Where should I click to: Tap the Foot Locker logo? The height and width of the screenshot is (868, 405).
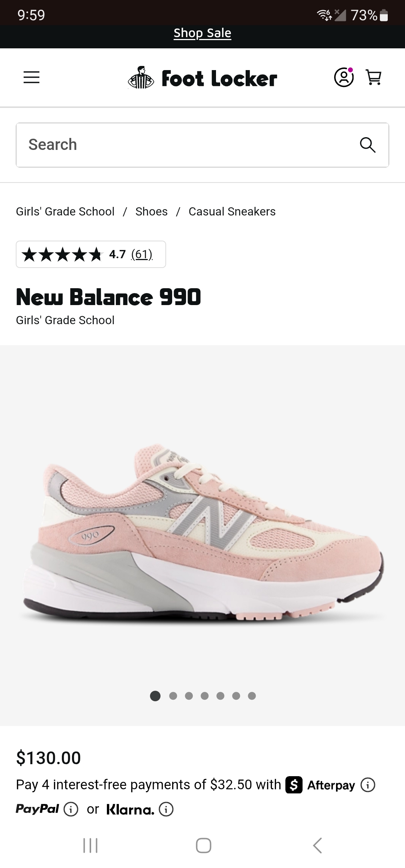pos(202,78)
